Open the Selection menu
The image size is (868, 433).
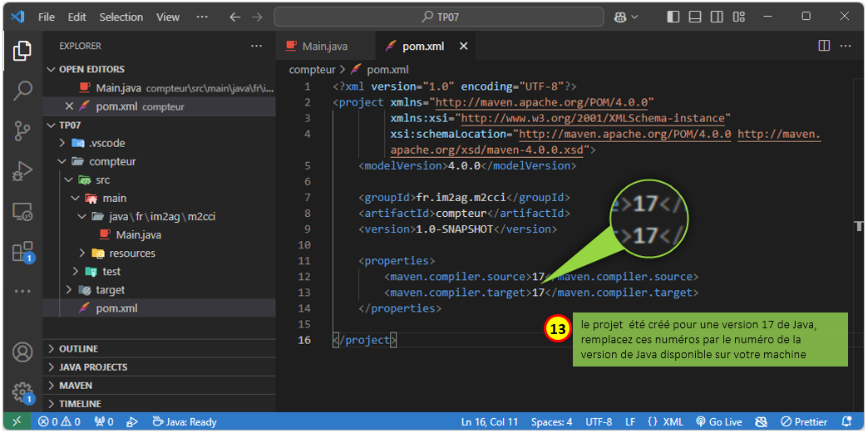[x=121, y=17]
